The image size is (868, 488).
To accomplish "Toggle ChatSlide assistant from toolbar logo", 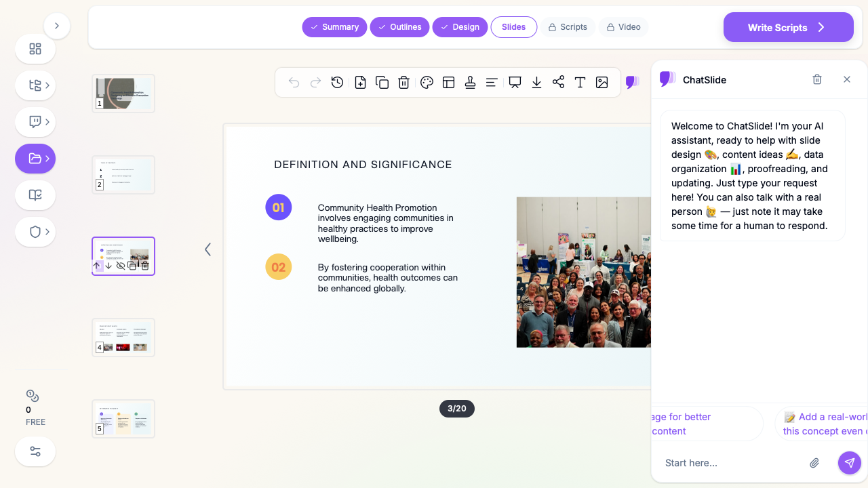I will 632,83.
